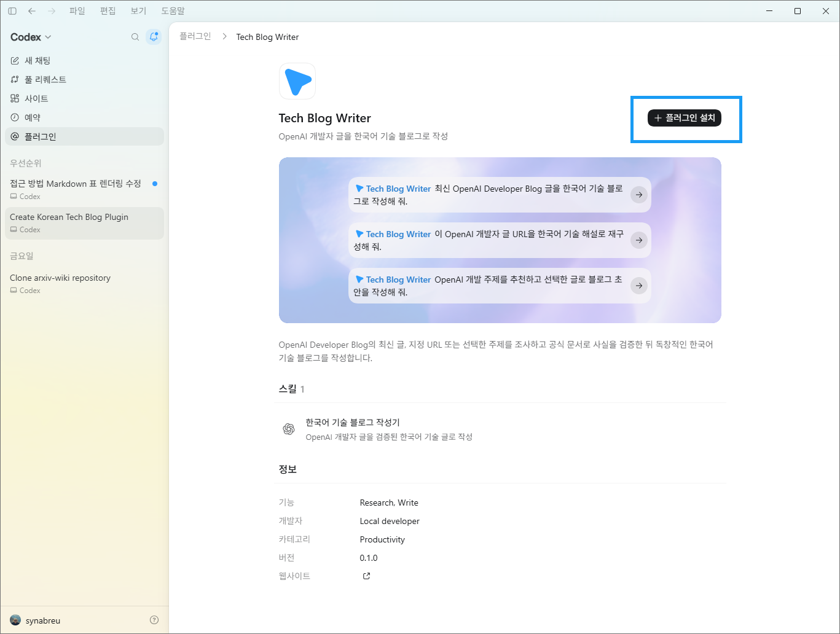Click 'Research, Write' value text

389,503
